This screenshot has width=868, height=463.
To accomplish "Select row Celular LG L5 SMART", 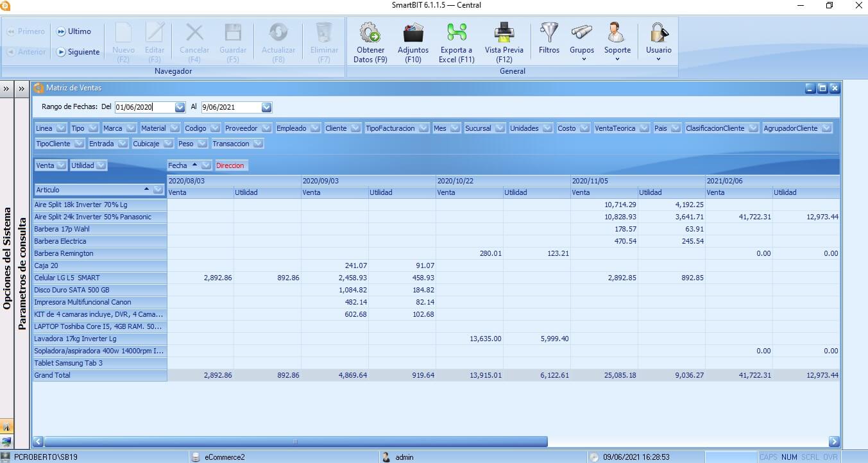I will click(100, 278).
